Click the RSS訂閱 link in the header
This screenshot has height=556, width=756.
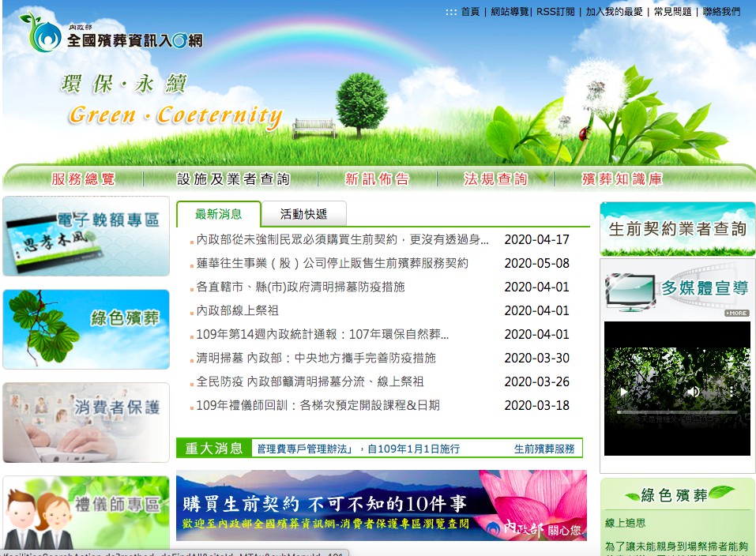[x=555, y=12]
